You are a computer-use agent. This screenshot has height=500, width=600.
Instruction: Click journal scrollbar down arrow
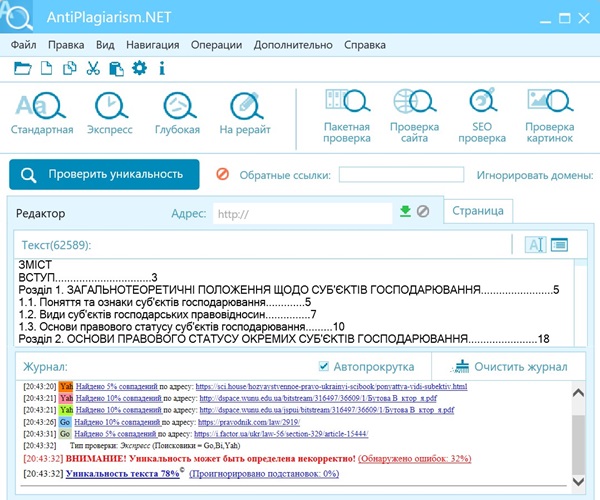(579, 481)
